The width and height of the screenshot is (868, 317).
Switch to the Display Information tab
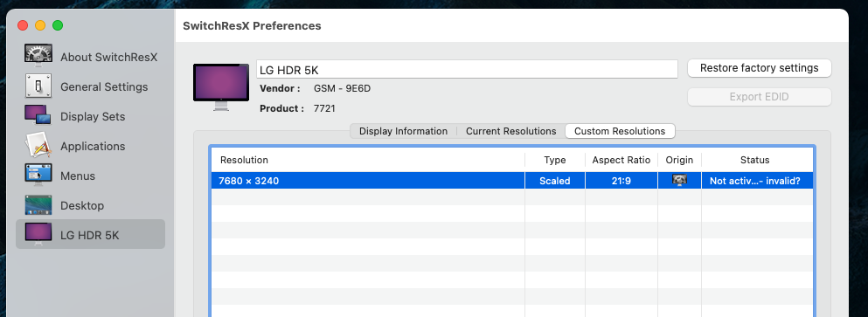coord(403,131)
